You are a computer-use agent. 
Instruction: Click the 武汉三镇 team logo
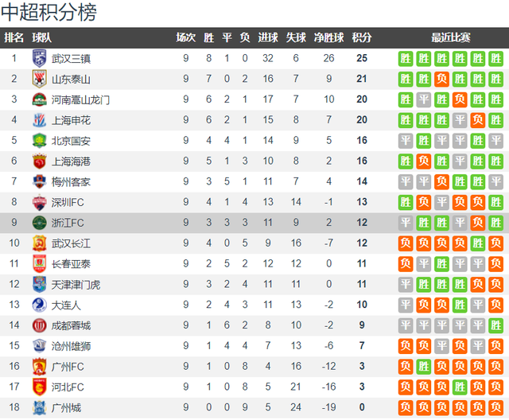pos(39,58)
